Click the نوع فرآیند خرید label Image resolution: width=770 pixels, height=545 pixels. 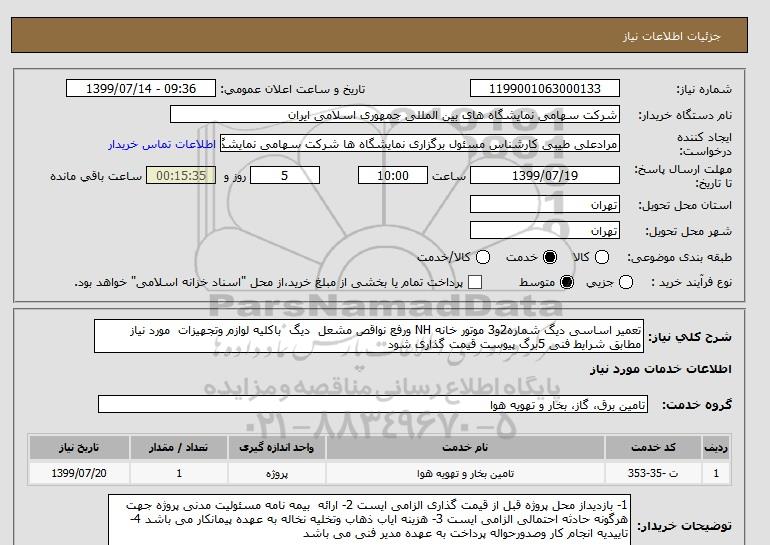click(691, 282)
